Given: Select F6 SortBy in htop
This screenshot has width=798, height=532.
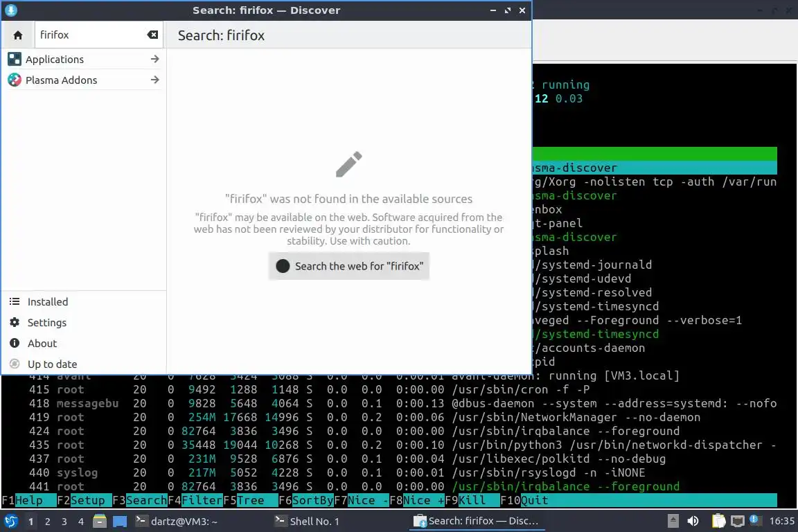Looking at the screenshot, I should [x=306, y=500].
